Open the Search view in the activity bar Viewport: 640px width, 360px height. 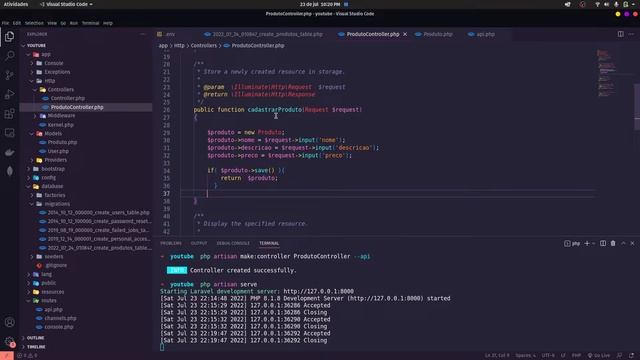pos(9,56)
